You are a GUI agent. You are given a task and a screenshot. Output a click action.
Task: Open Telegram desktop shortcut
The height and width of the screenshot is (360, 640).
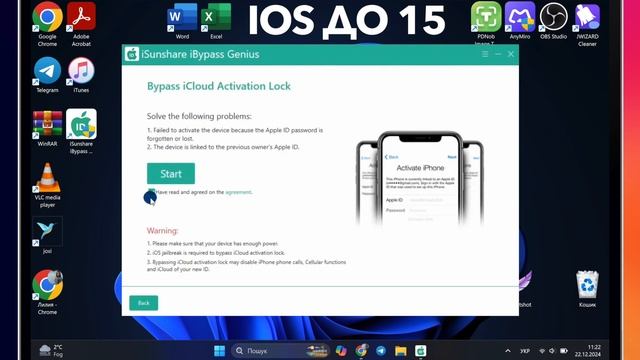pyautogui.click(x=47, y=75)
